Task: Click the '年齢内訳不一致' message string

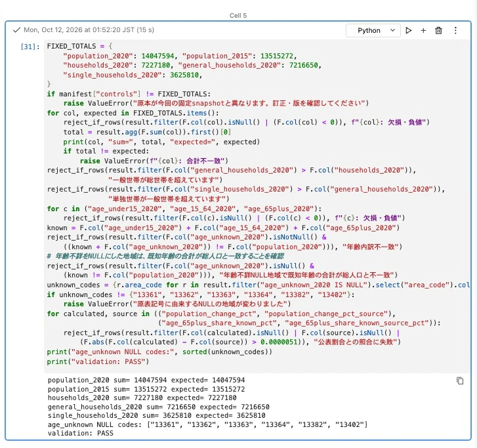Action: [x=370, y=247]
